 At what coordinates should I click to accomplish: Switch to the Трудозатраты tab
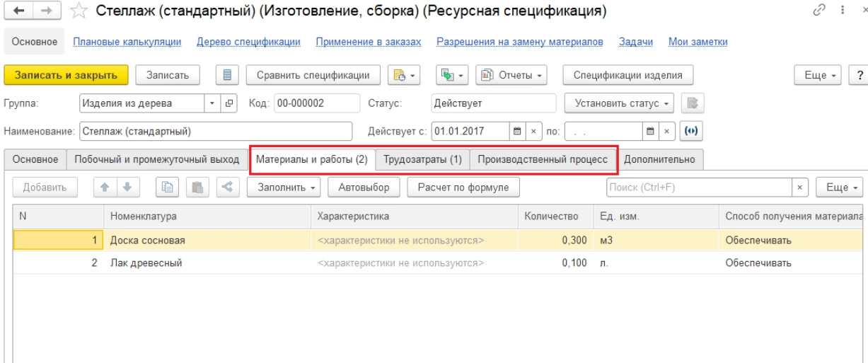click(422, 160)
